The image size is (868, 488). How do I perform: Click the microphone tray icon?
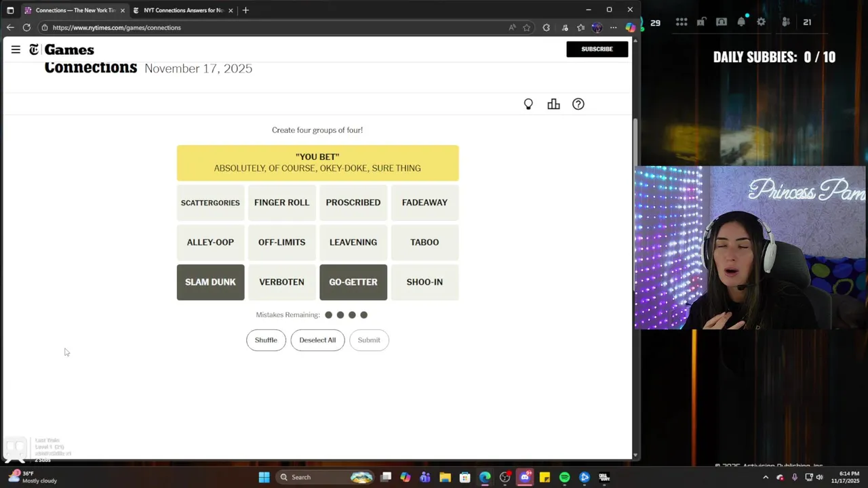[x=794, y=477]
